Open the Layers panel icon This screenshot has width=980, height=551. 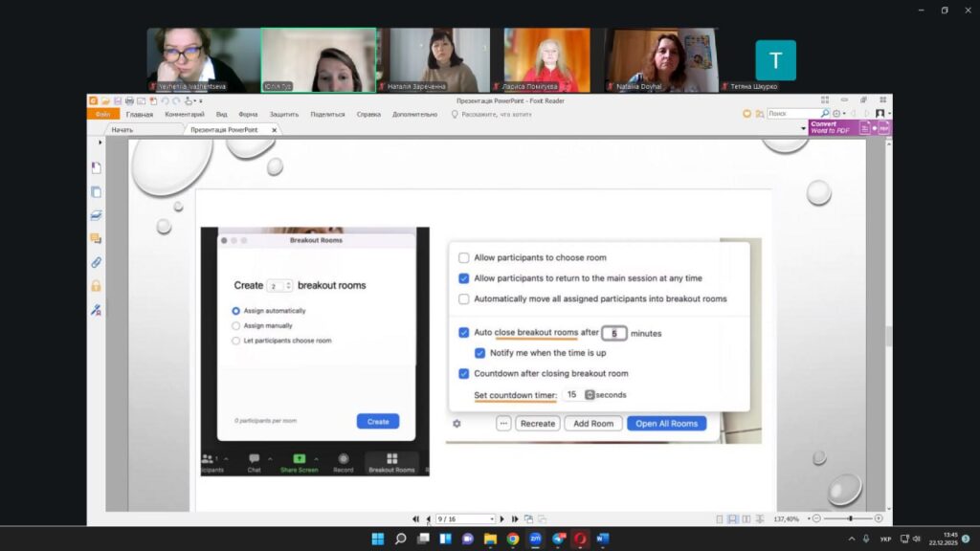[96, 215]
